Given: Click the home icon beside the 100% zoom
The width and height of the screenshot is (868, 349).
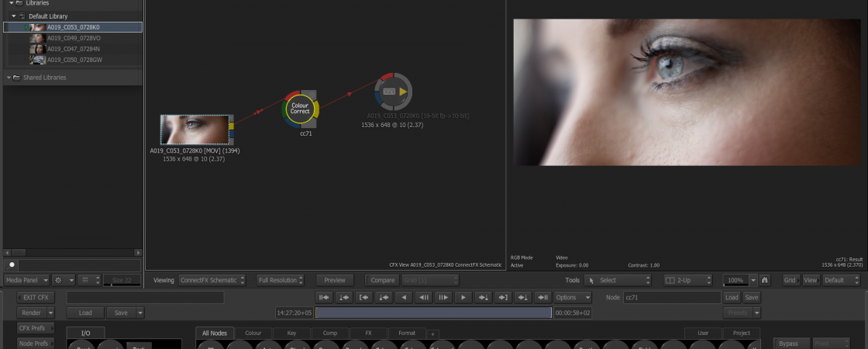Looking at the screenshot, I should [x=765, y=280].
